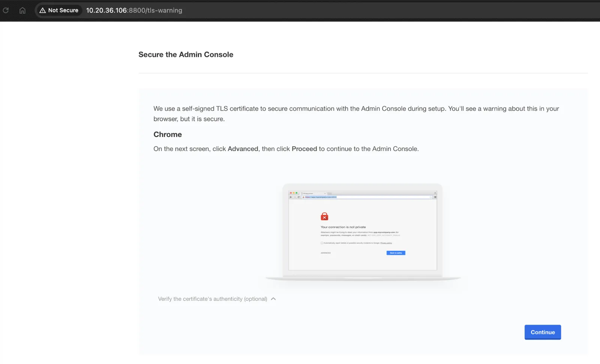Select 'Privacy error' tab in illustration
Image resolution: width=600 pixels, height=364 pixels.
tap(313, 193)
